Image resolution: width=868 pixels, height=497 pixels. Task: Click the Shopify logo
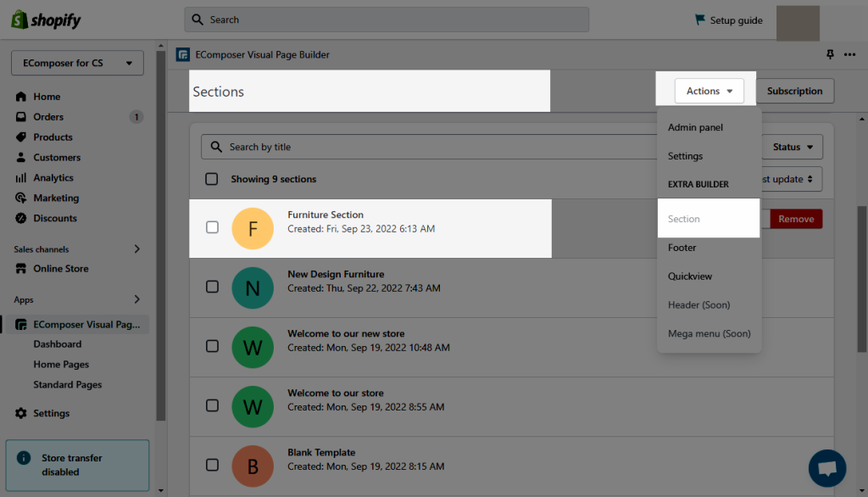pos(46,20)
